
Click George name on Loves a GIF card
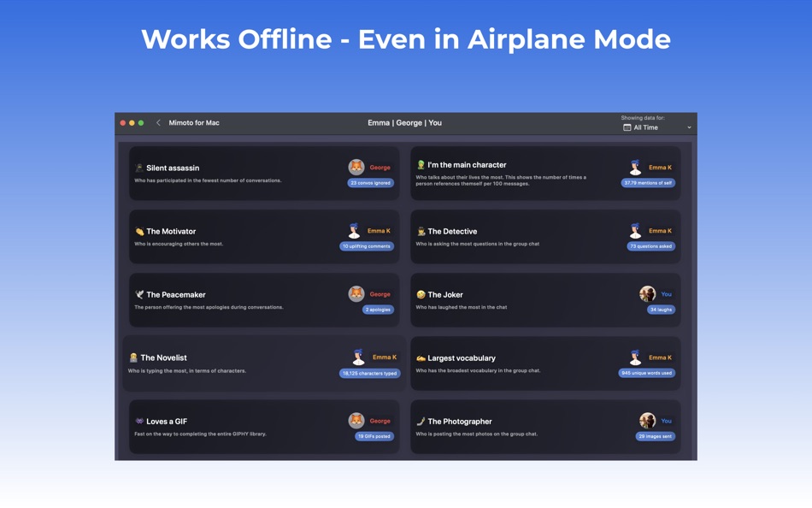pos(380,421)
